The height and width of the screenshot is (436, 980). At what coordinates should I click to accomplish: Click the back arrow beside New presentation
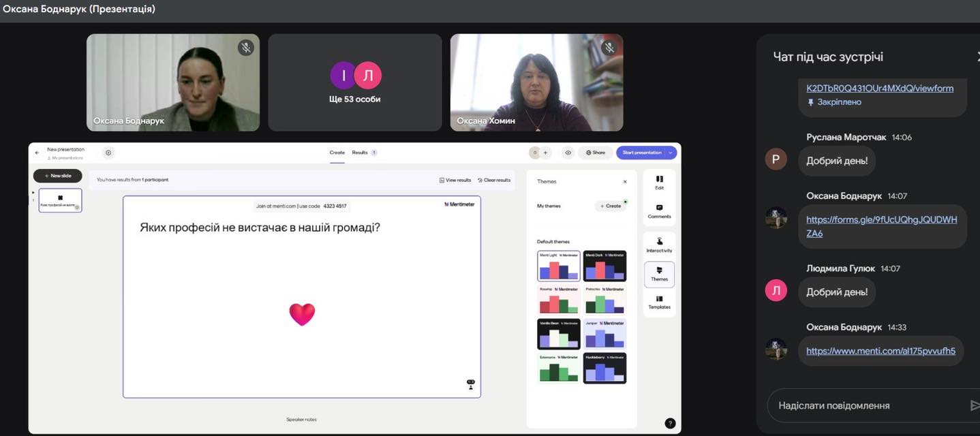[x=37, y=153]
